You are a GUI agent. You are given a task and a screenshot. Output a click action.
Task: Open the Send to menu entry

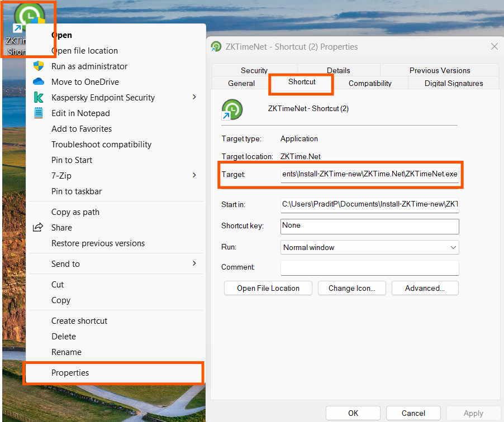116,263
